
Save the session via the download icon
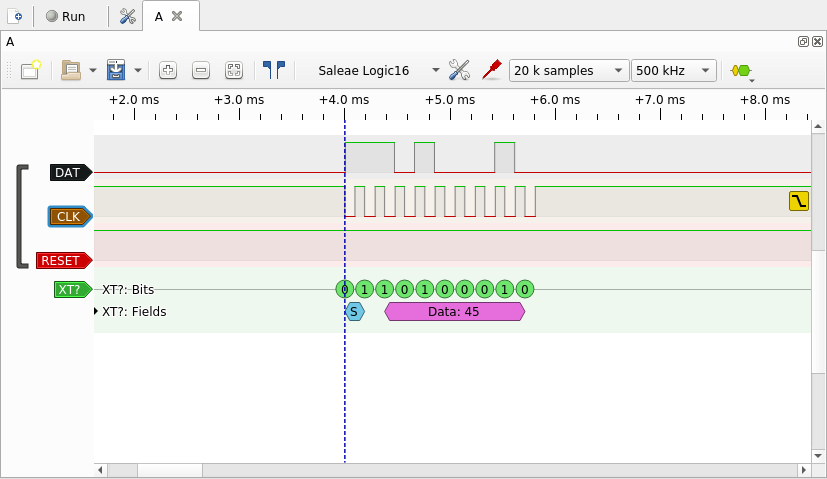click(116, 70)
